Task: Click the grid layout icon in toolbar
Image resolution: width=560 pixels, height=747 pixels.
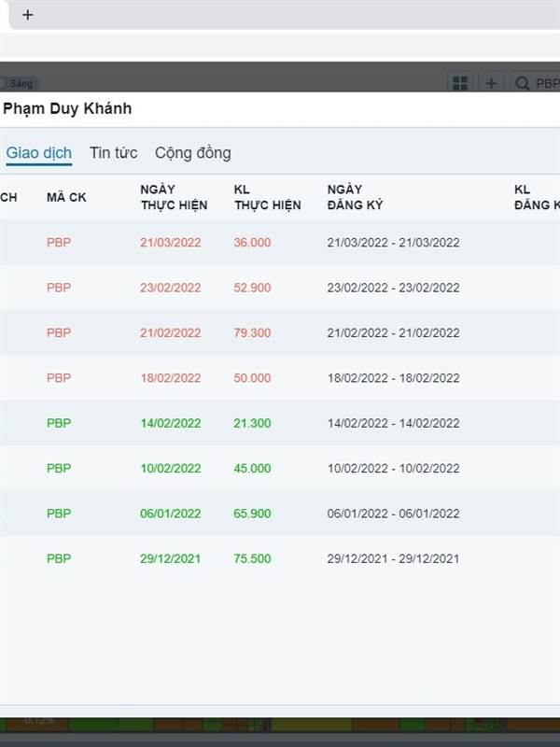Action: coord(460,83)
